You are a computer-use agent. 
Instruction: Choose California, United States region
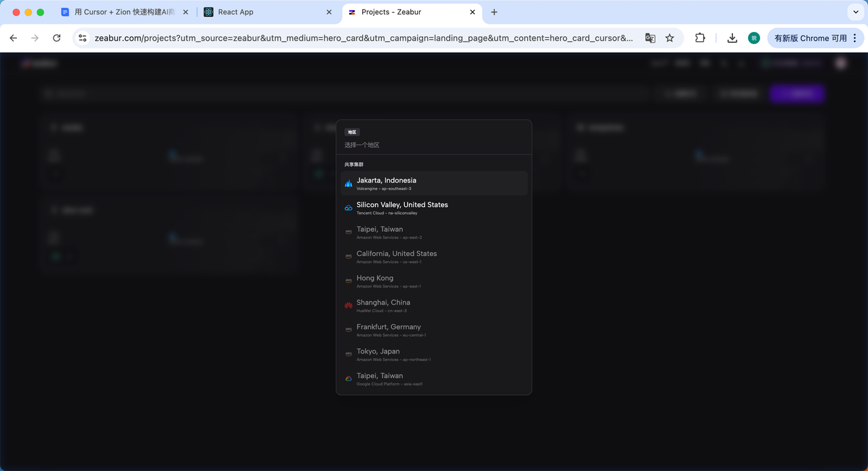point(434,257)
